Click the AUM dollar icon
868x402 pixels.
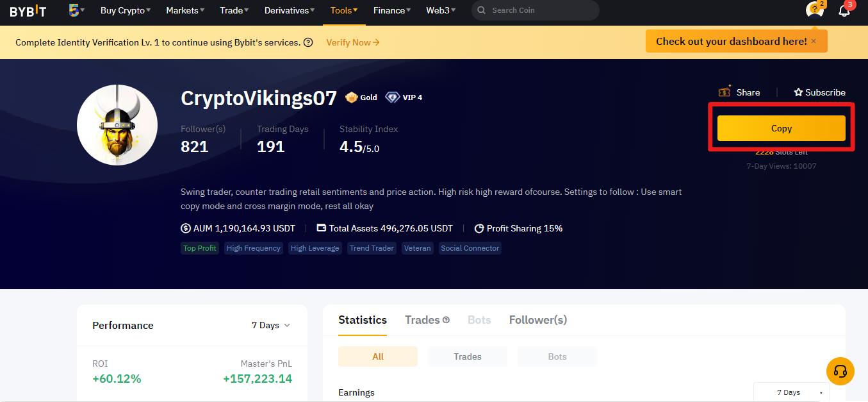click(186, 228)
